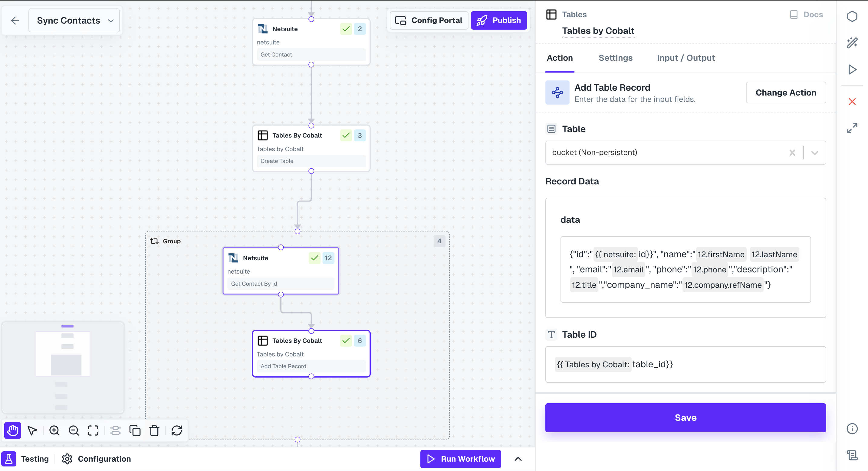This screenshot has width=868, height=471.
Task: Open the AI magic wand panel on right sidebar
Action: click(x=853, y=43)
